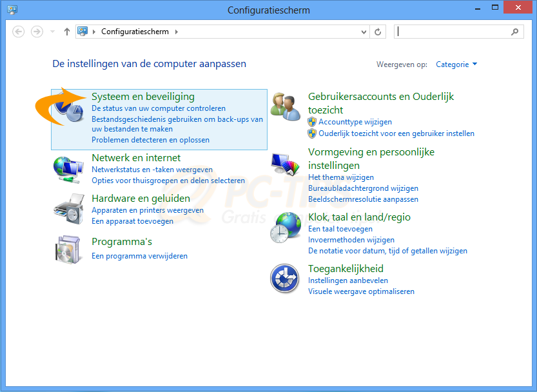
Task: Open the Hardware en geluiden category
Action: pyautogui.click(x=141, y=199)
